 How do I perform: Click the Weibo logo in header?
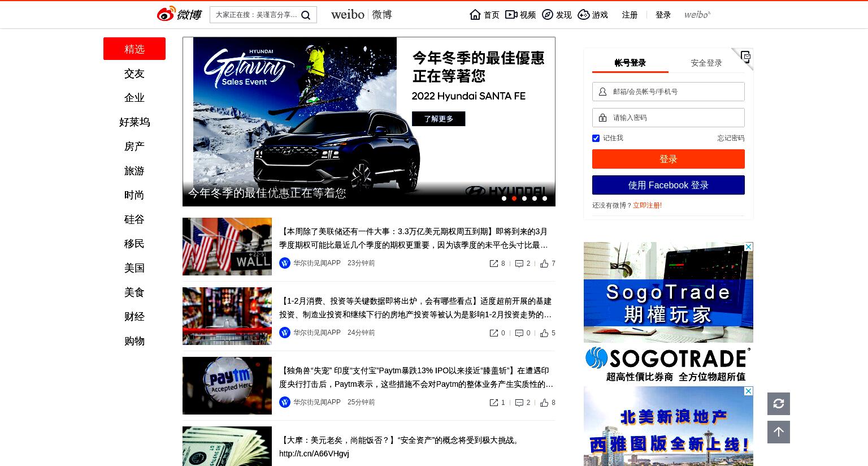tap(179, 14)
